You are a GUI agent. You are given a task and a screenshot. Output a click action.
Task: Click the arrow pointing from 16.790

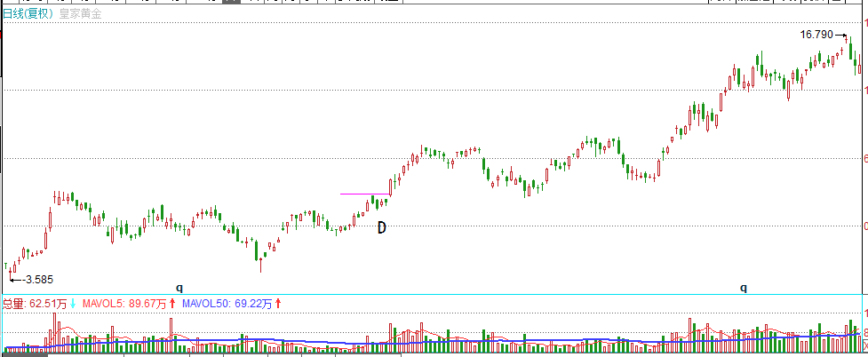(841, 36)
